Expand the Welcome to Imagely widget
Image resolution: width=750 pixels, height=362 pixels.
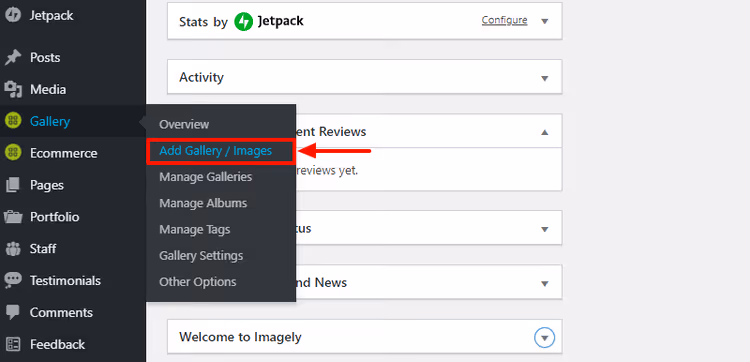(x=544, y=338)
